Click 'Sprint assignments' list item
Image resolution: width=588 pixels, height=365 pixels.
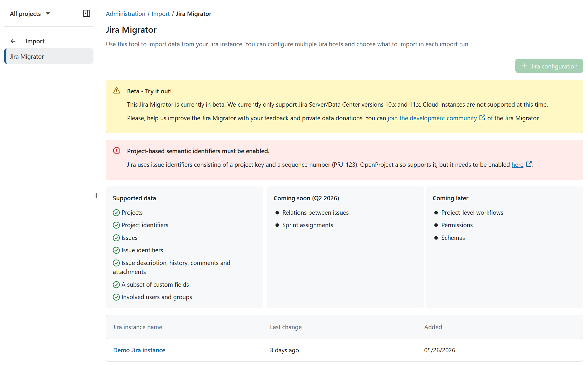[308, 225]
